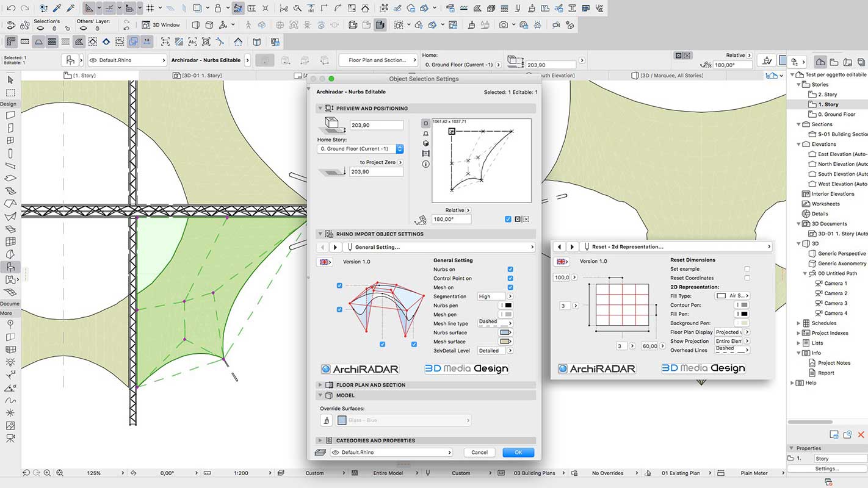Click the rotation angle 180,00° field in dialog
This screenshot has height=488, width=868.
(453, 219)
